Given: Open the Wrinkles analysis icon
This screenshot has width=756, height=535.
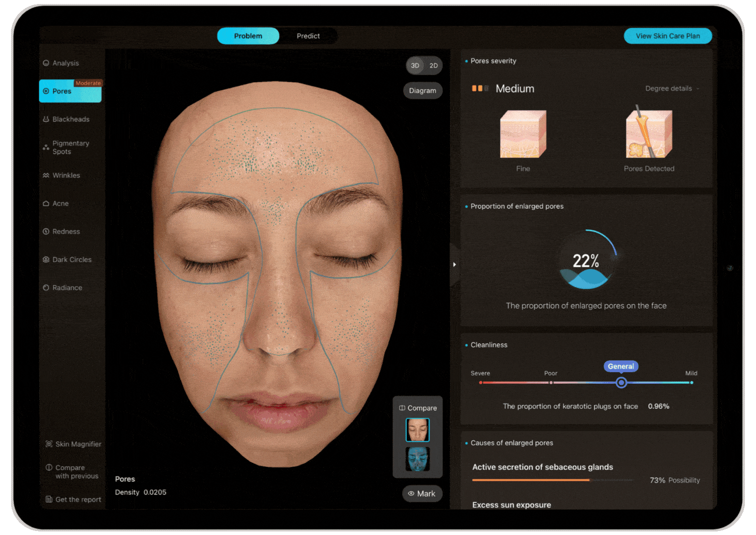Looking at the screenshot, I should point(46,175).
